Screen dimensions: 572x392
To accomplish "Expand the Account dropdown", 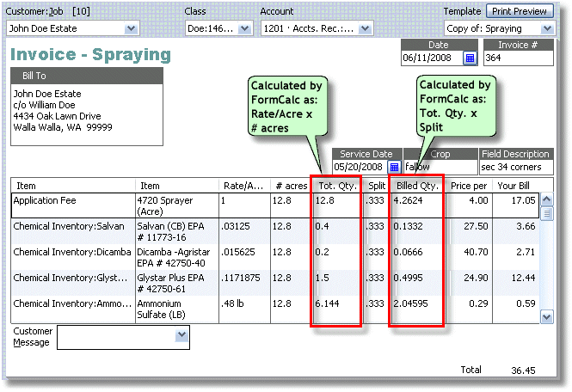I will pos(365,28).
